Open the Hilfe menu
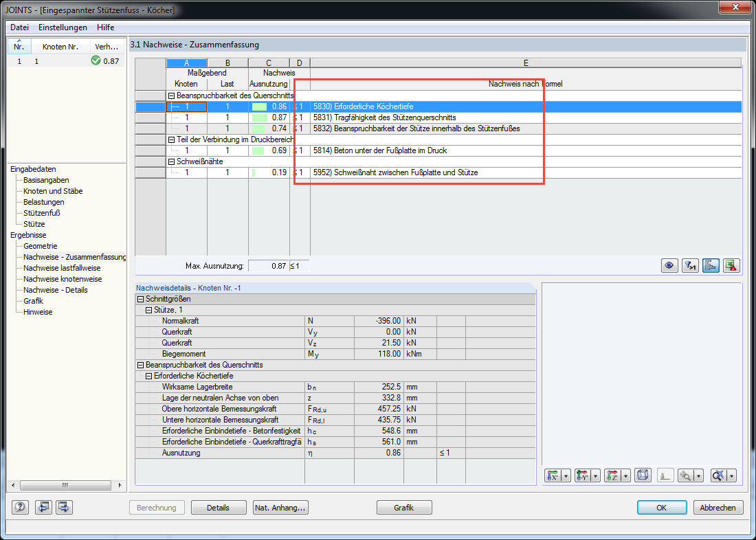Image resolution: width=756 pixels, height=540 pixels. point(106,27)
